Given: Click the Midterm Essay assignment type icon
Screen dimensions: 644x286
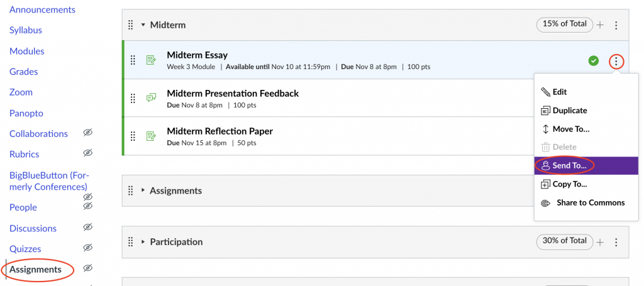Looking at the screenshot, I should tap(151, 60).
